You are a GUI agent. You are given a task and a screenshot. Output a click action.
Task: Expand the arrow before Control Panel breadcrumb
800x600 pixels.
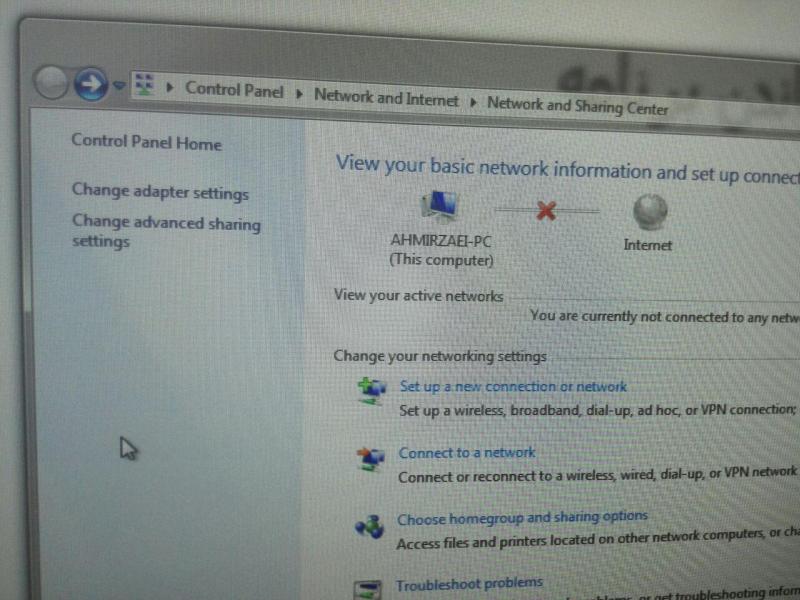(x=169, y=88)
